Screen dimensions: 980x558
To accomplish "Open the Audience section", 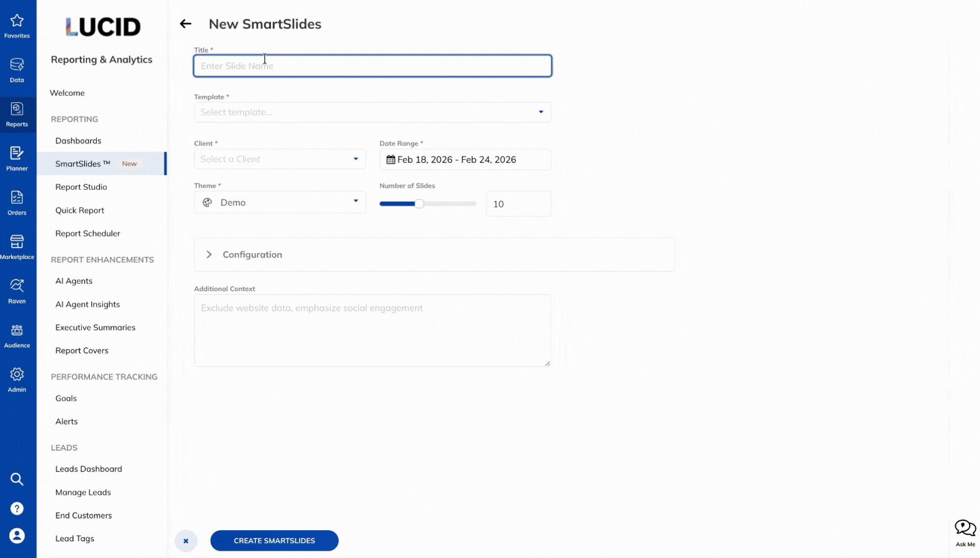I will [17, 335].
